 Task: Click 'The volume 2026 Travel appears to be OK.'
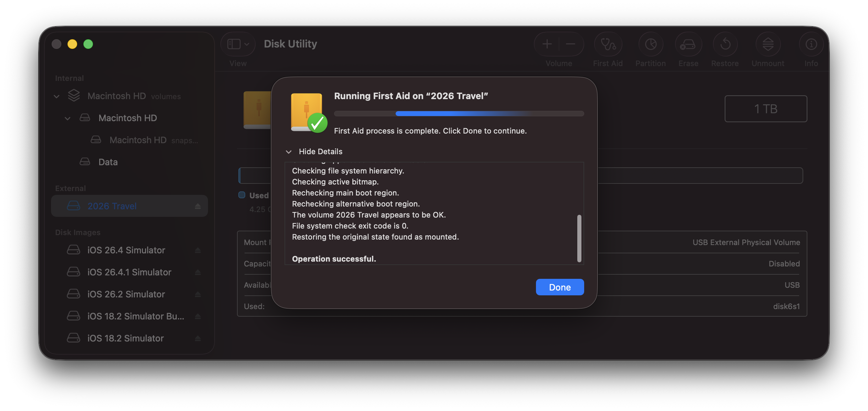tap(369, 215)
